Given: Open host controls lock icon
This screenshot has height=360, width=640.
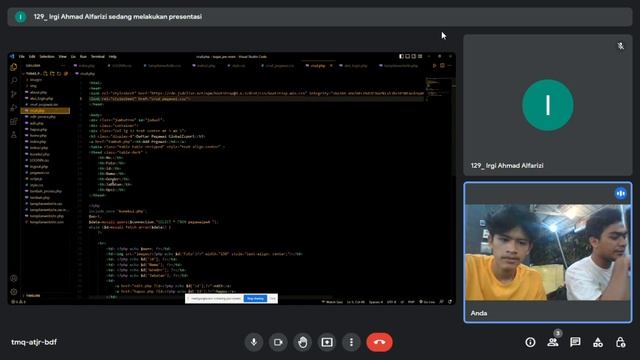Looking at the screenshot, I should [x=620, y=342].
